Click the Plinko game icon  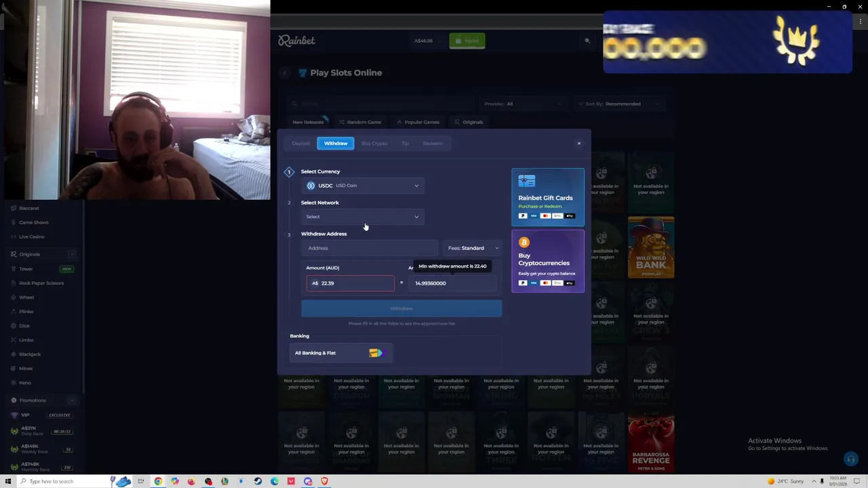point(14,311)
